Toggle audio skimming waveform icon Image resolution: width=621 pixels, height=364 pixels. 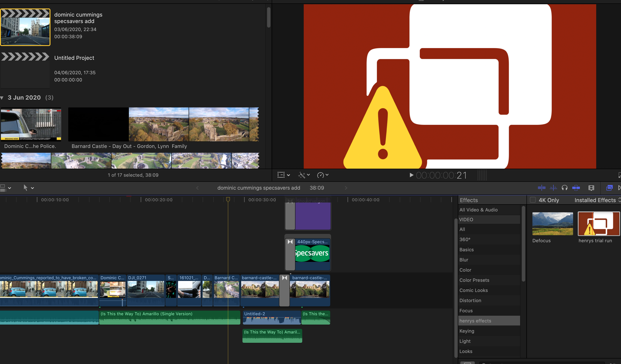[x=553, y=188]
